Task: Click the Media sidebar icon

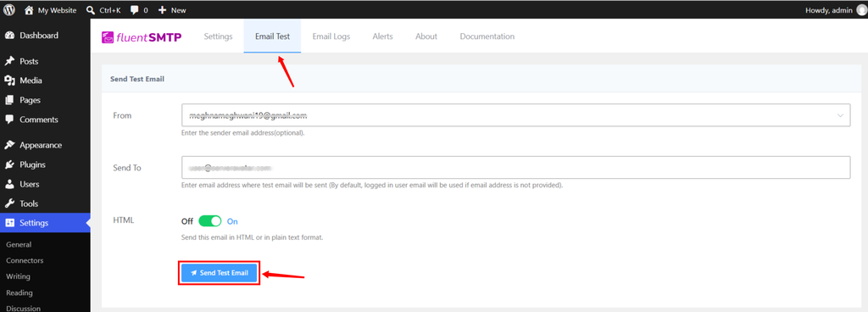Action: click(x=9, y=81)
